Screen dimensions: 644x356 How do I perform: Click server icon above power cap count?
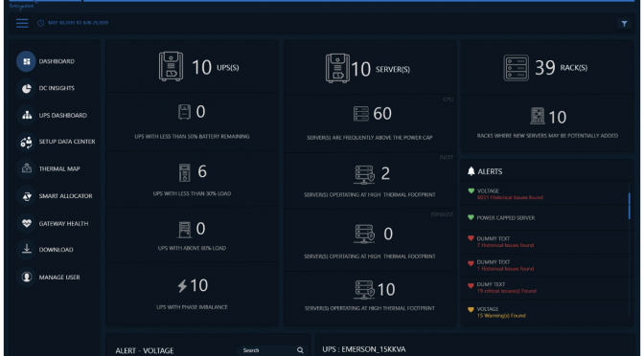tap(361, 114)
